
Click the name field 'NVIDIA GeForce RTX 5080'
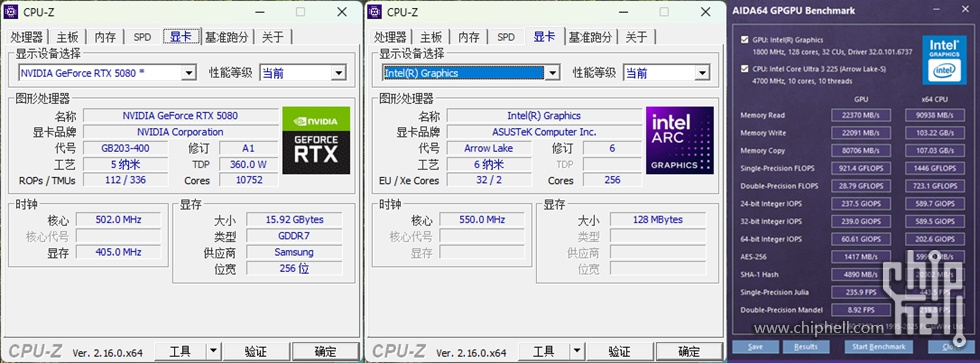click(x=181, y=116)
